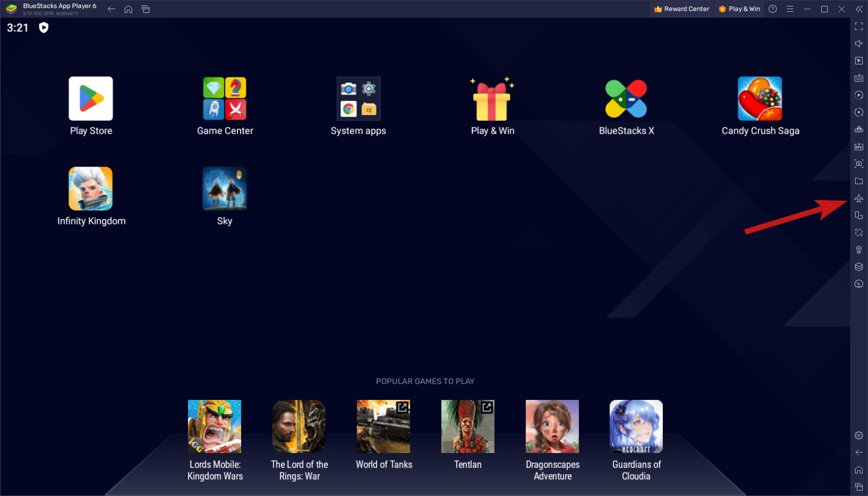Open the hamburger menu in title bar
Screen dimensions: 868x496
(790, 9)
